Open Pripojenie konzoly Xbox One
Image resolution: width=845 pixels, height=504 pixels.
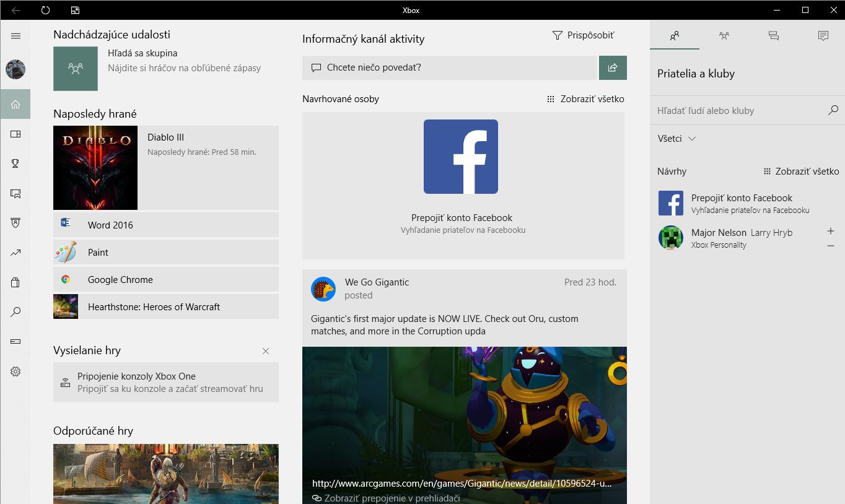[166, 382]
